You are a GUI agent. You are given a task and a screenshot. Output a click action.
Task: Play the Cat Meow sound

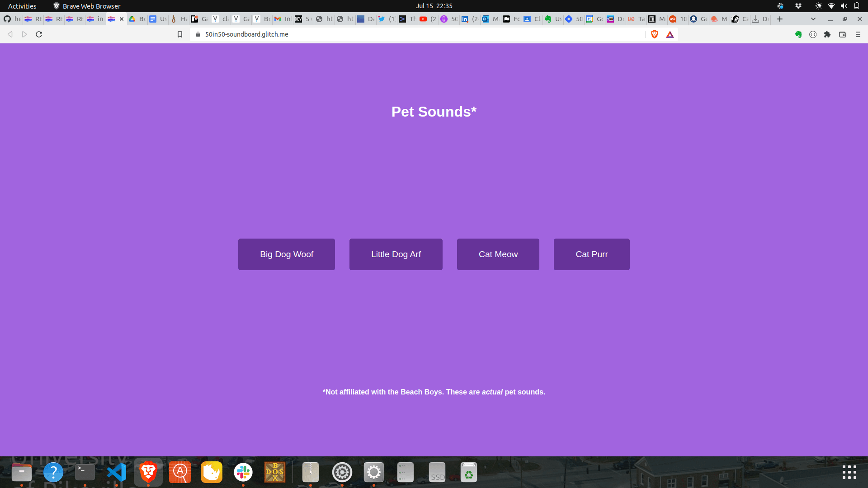498,254
